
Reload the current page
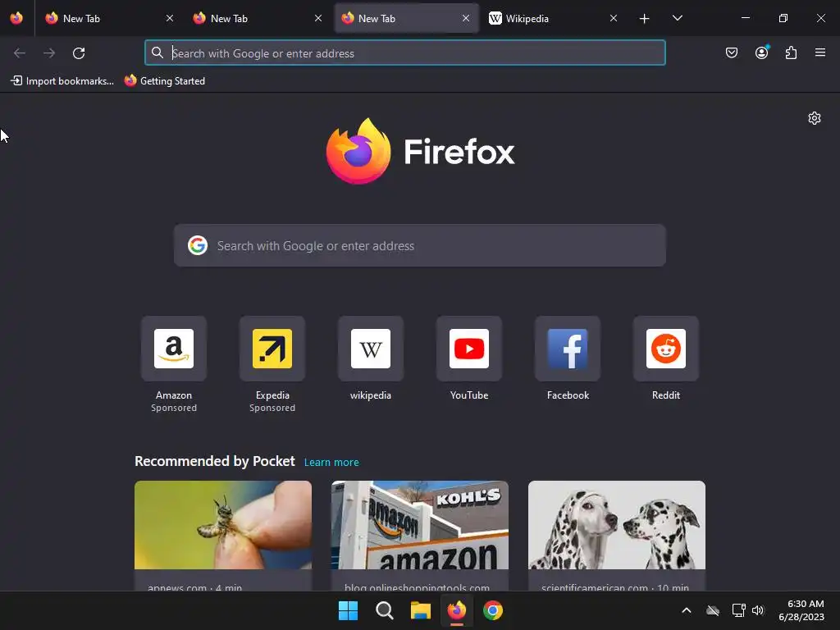79,53
